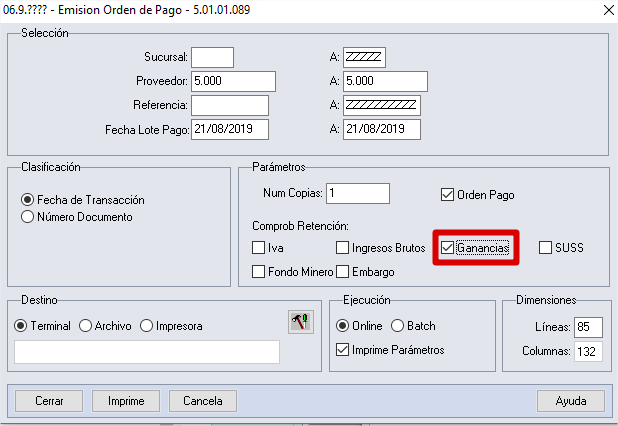This screenshot has width=618, height=426.
Task: Click the Líneas dimension field
Action: (588, 327)
